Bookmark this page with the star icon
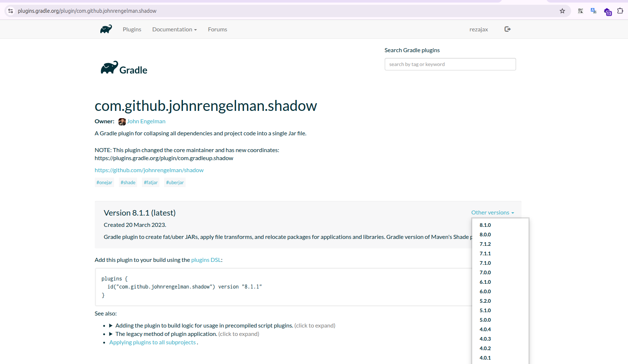This screenshot has width=628, height=364. tap(562, 11)
